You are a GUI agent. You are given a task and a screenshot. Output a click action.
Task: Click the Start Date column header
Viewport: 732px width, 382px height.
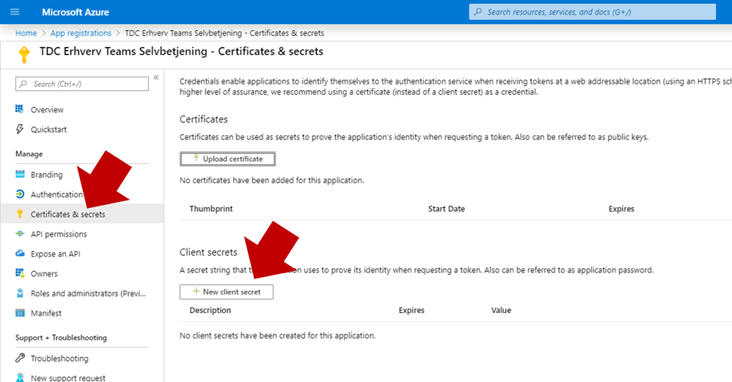[446, 209]
